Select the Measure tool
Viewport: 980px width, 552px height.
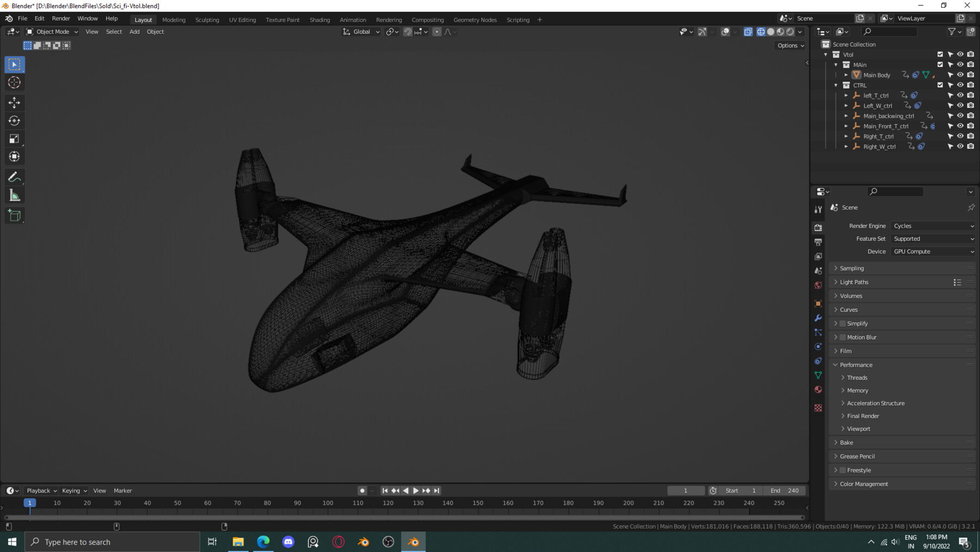[x=14, y=194]
